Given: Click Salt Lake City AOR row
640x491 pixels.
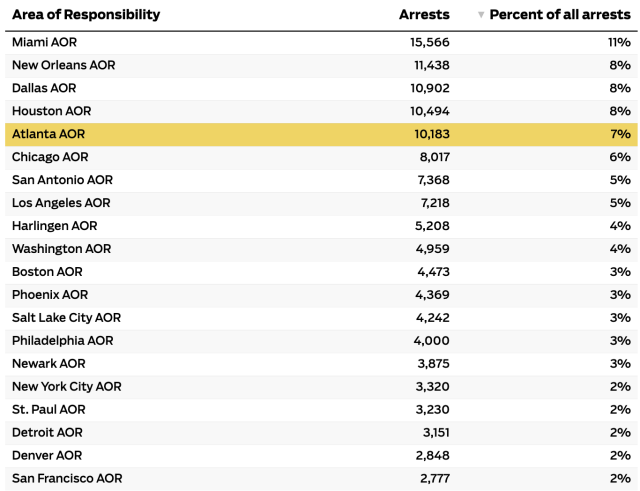Looking at the screenshot, I should pyautogui.click(x=66, y=318).
